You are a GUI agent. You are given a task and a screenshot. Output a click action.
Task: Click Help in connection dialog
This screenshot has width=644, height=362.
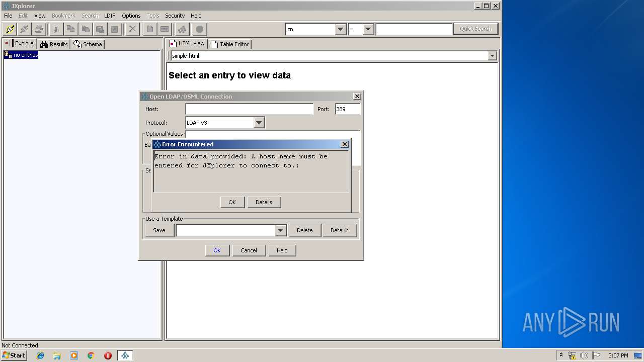282,250
